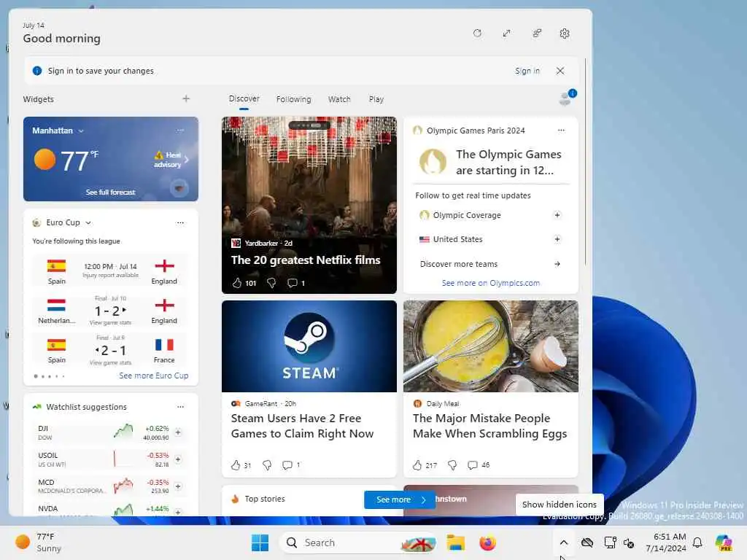Add USOIL to watchlist
The height and width of the screenshot is (560, 747).
(x=178, y=459)
